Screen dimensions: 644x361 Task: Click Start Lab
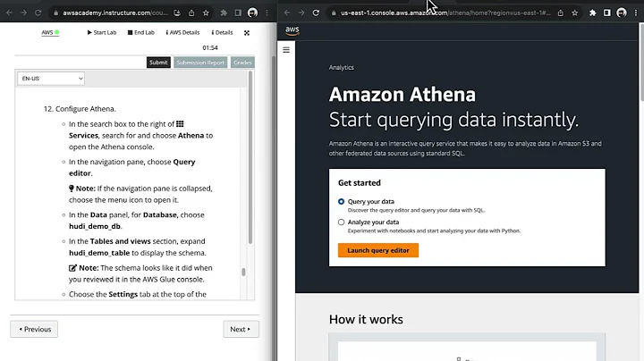pos(101,32)
